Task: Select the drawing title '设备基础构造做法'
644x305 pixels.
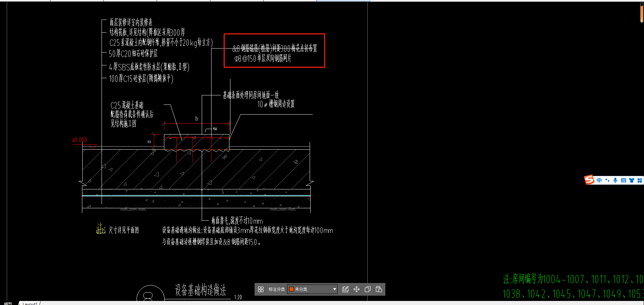Action: (200, 290)
